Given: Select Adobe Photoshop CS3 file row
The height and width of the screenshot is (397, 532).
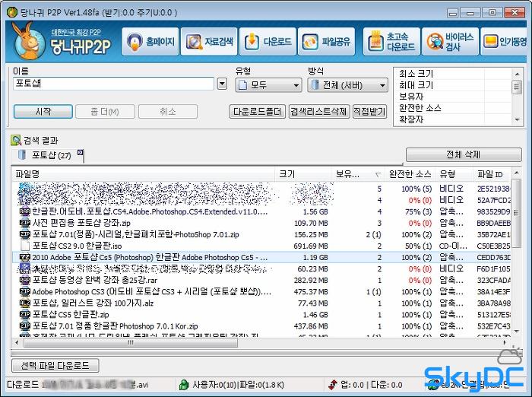Looking at the screenshot, I should tap(261, 292).
